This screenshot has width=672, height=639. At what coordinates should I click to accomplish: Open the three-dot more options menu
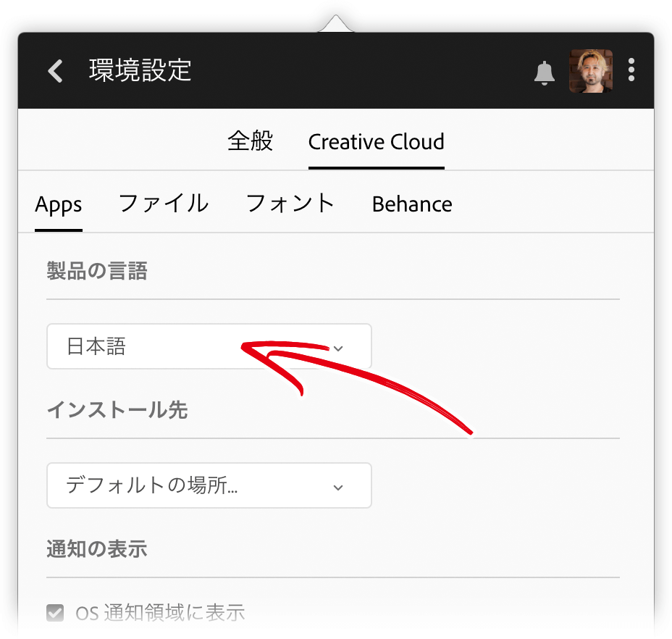[631, 70]
